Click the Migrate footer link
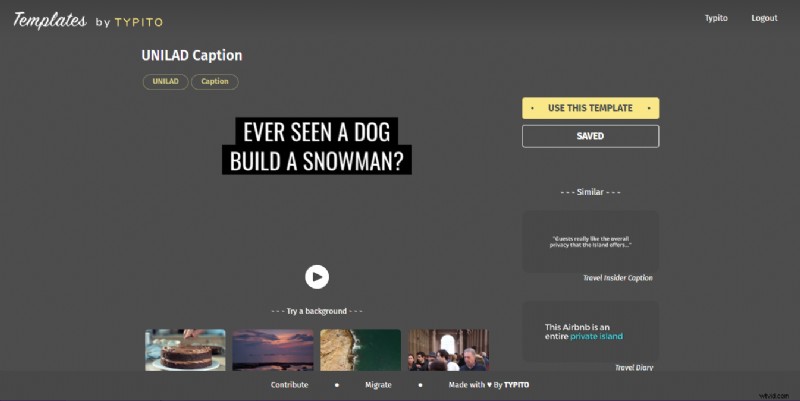 pyautogui.click(x=378, y=385)
